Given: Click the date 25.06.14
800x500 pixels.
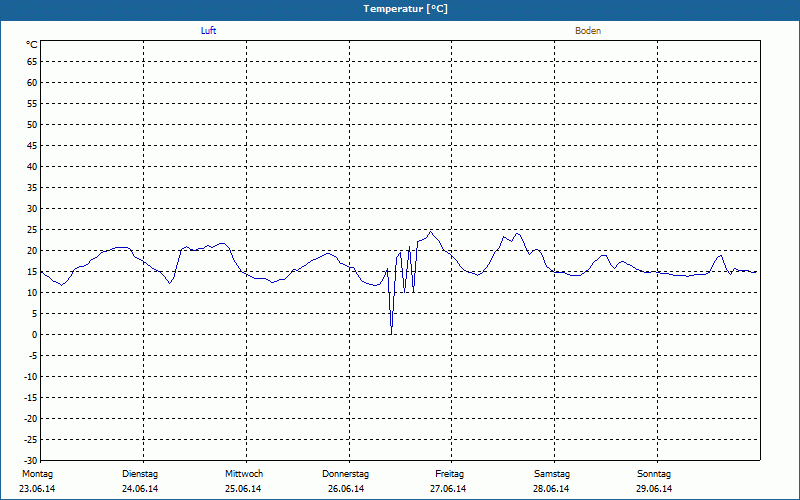Looking at the screenshot, I should point(243,489).
